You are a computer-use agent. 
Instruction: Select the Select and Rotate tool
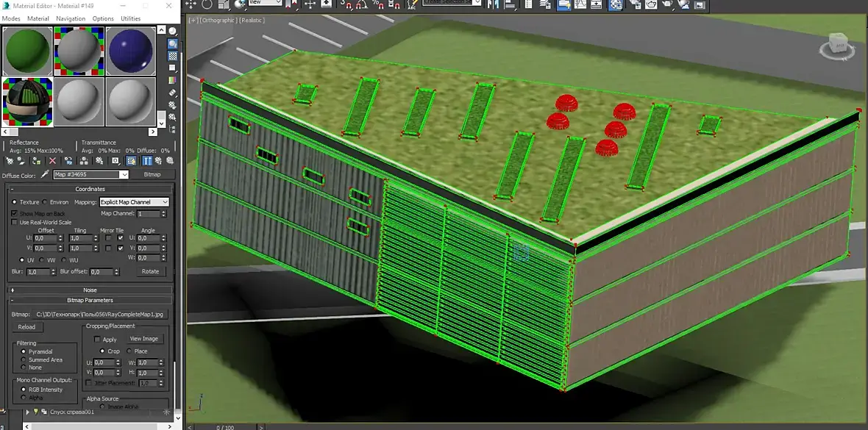207,4
